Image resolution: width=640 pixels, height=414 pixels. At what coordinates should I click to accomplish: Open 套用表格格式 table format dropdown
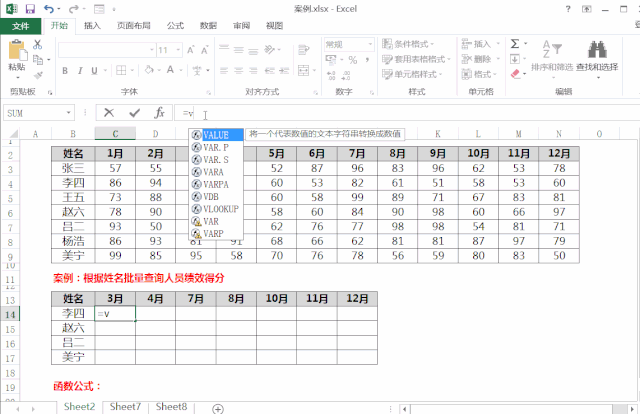tap(416, 59)
